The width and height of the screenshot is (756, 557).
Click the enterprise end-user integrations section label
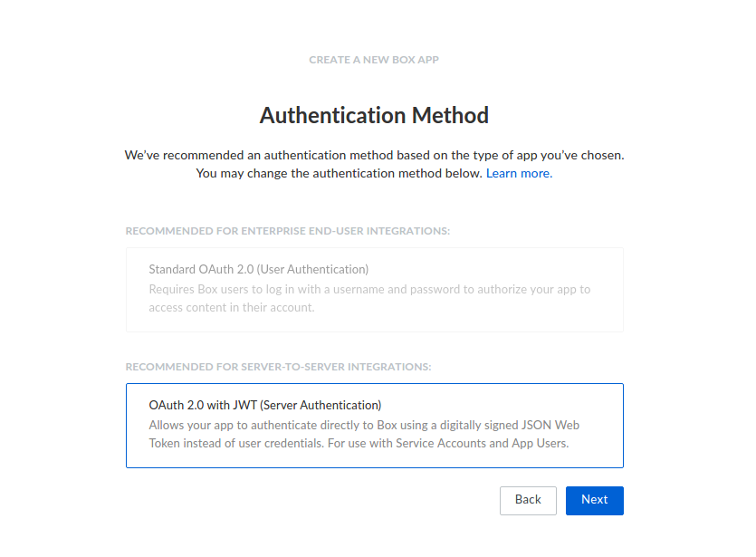click(288, 231)
